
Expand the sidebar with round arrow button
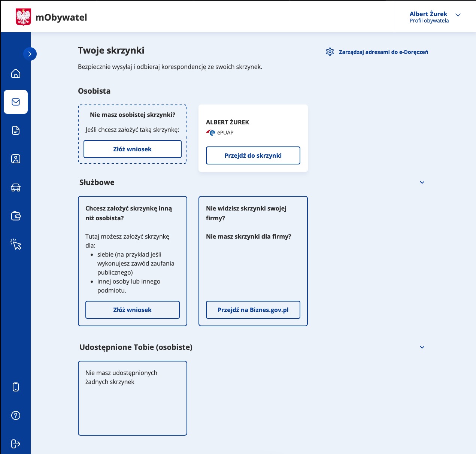point(30,54)
